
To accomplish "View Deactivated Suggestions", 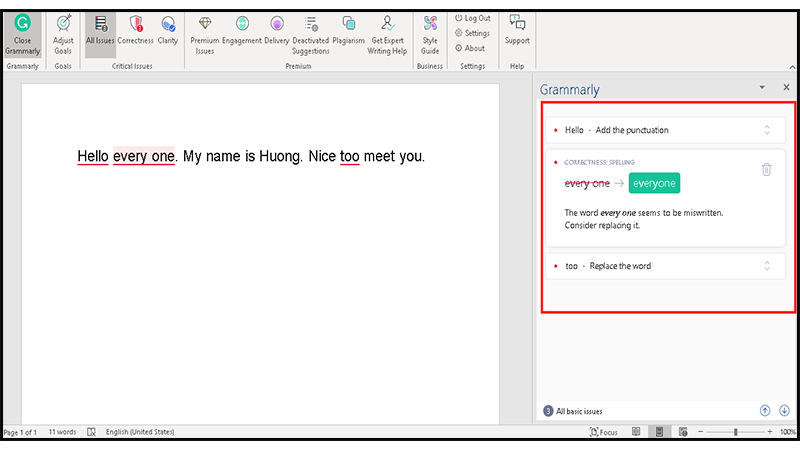I will coord(311,34).
